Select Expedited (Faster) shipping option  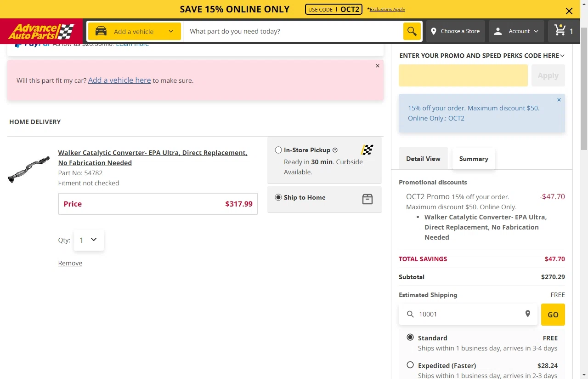click(410, 365)
